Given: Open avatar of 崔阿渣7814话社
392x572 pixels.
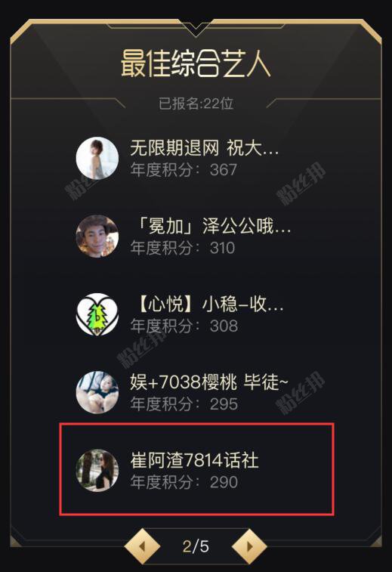Looking at the screenshot, I should [x=97, y=471].
